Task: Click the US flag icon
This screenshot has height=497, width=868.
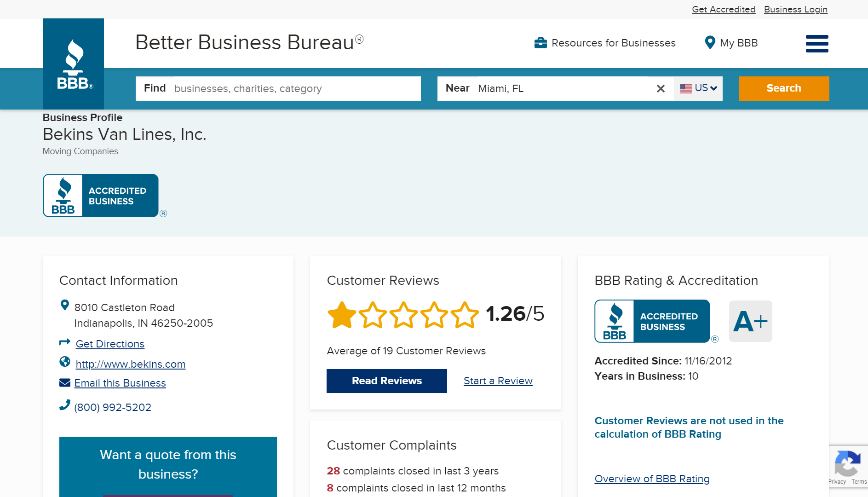Action: (x=686, y=88)
